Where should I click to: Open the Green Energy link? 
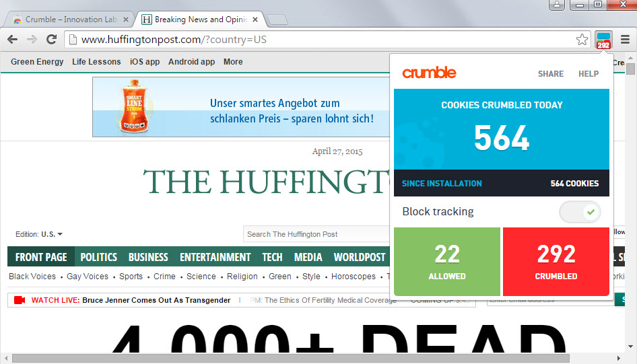(x=37, y=62)
